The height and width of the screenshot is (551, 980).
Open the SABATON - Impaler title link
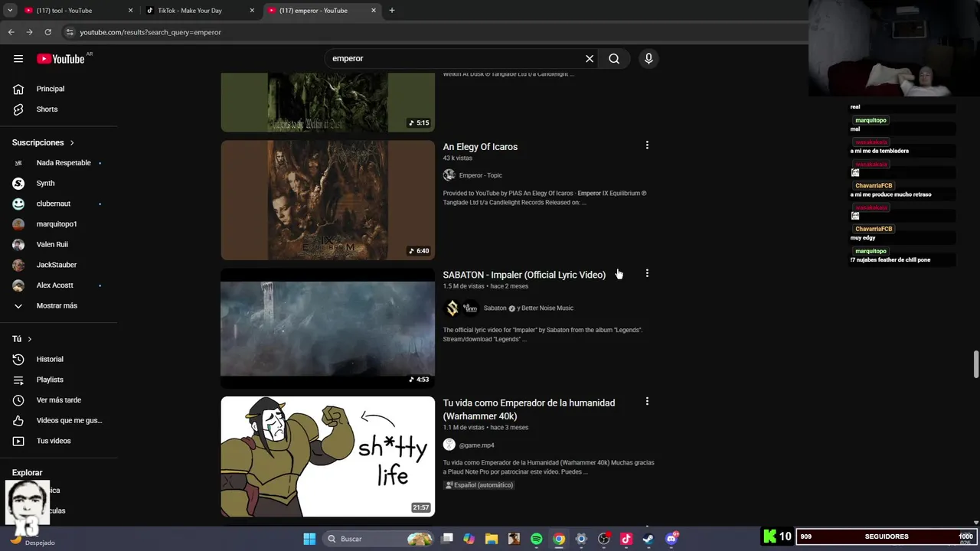click(524, 275)
